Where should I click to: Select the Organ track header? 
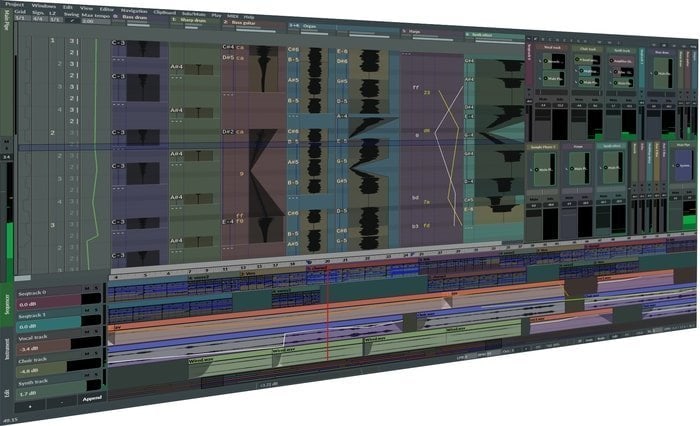coord(309,26)
